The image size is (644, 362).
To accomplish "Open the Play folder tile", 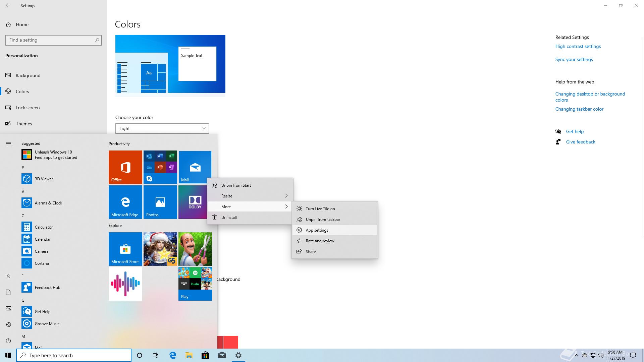I will [x=195, y=284].
